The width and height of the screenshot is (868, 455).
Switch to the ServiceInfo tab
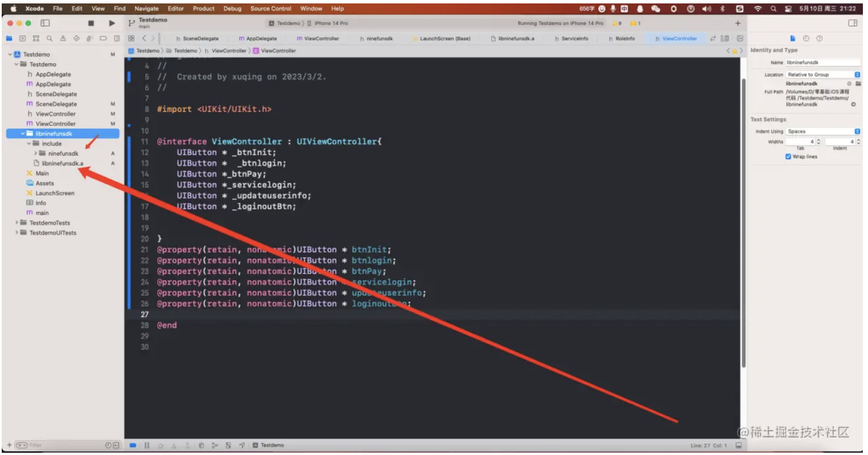point(571,38)
